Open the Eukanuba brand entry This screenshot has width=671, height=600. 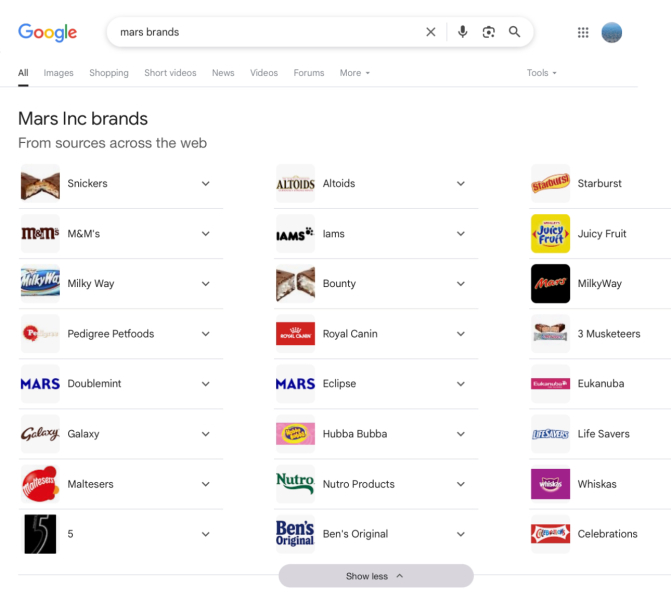(600, 384)
